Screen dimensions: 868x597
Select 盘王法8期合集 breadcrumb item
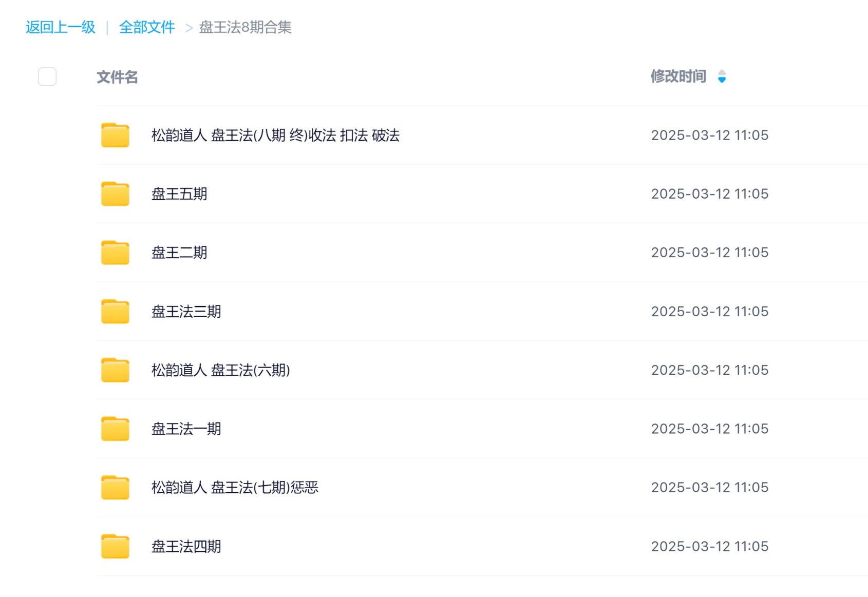click(245, 27)
